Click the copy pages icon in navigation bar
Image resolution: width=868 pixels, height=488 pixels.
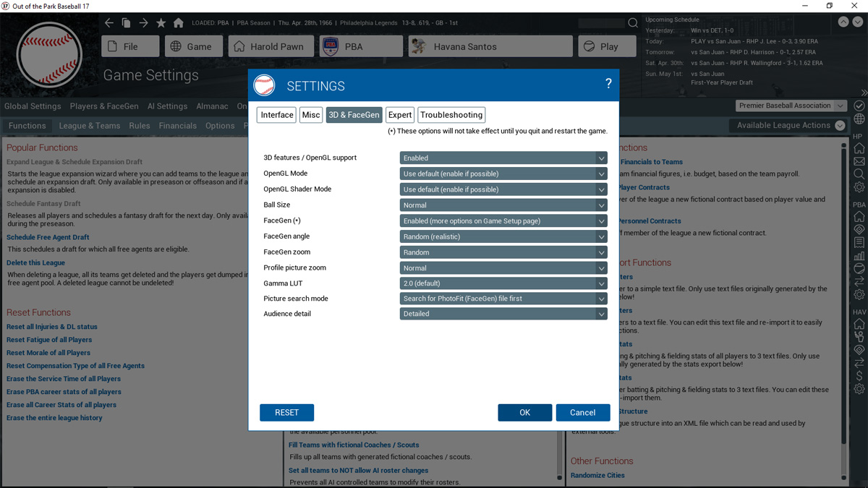coord(126,23)
